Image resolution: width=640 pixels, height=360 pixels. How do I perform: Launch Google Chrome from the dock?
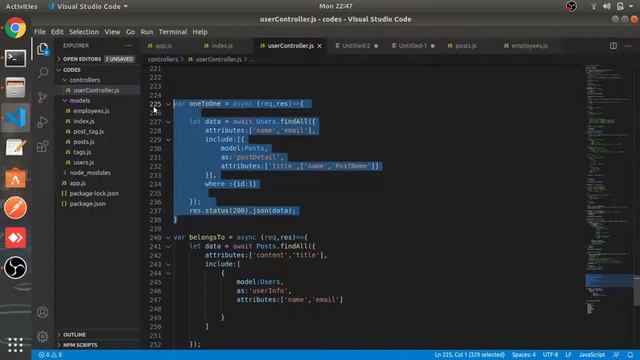coord(16,28)
